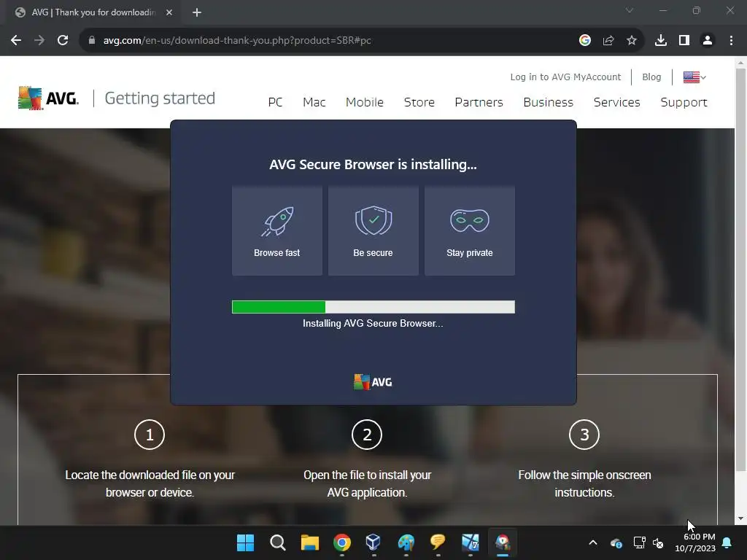747x560 pixels.
Task: Click 'Locate the downloaded file' step text
Action: click(150, 484)
